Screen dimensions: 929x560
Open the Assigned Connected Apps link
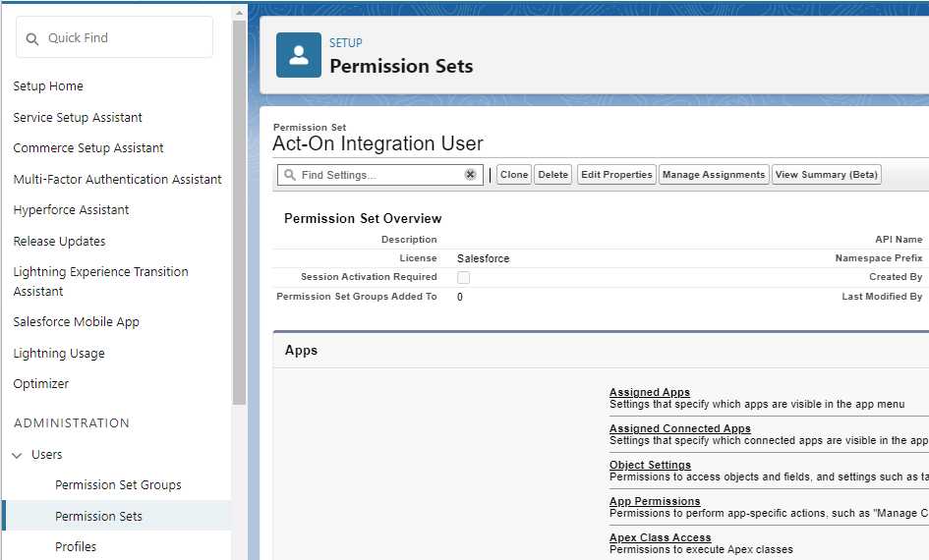[x=679, y=428]
